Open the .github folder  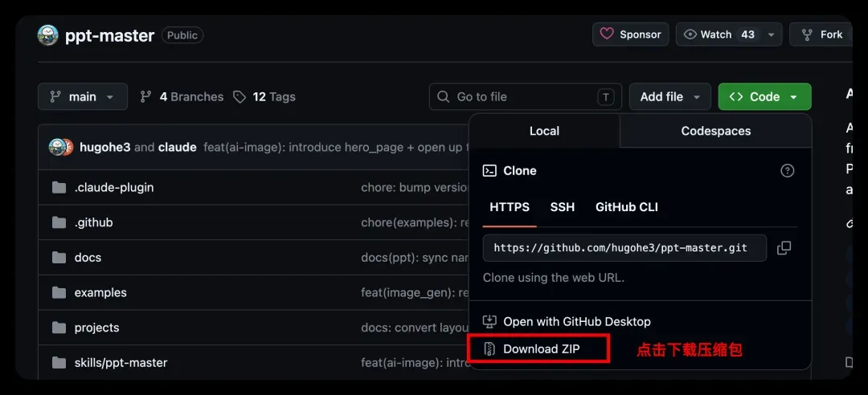(93, 222)
